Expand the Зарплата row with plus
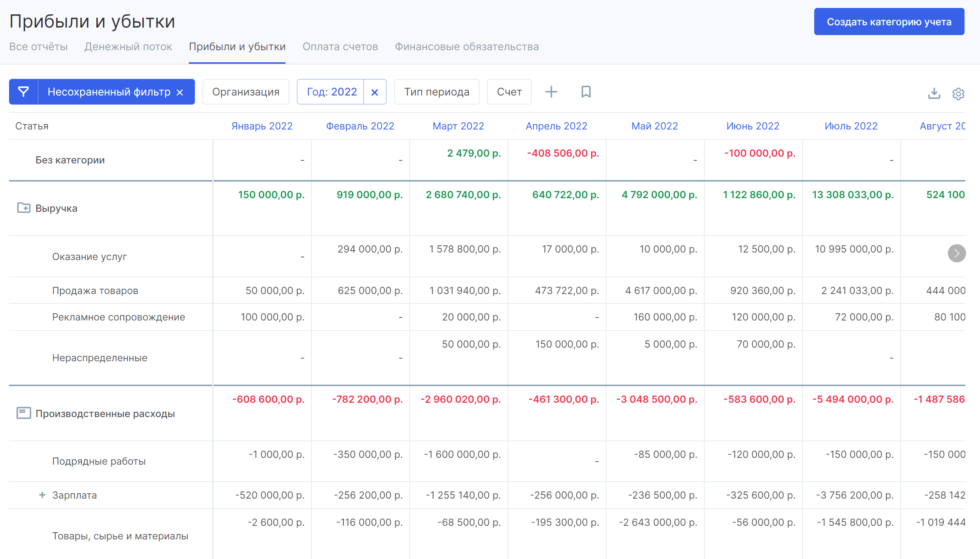The image size is (980, 559). click(42, 495)
